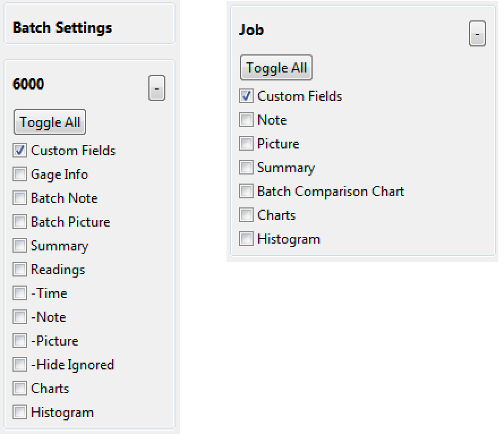Tick Summary in the Job panel
504x434 pixels.
coord(246,168)
